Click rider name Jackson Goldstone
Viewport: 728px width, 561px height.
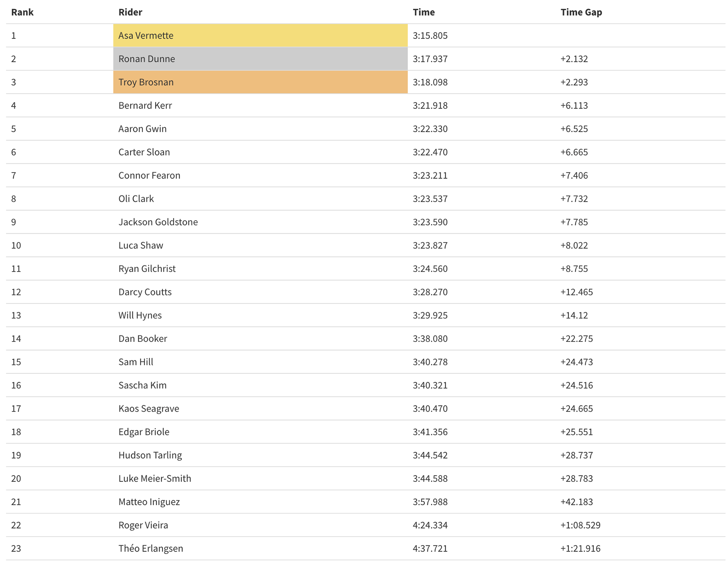tap(158, 222)
